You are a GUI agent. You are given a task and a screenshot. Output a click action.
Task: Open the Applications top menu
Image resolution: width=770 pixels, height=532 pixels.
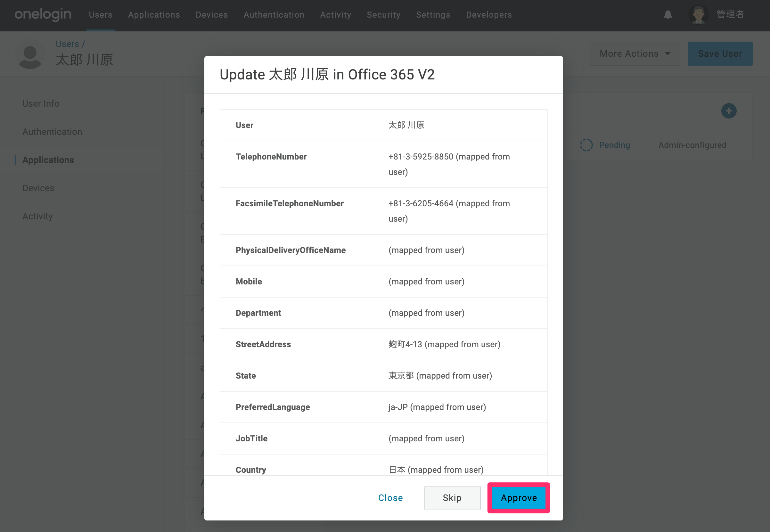click(154, 15)
